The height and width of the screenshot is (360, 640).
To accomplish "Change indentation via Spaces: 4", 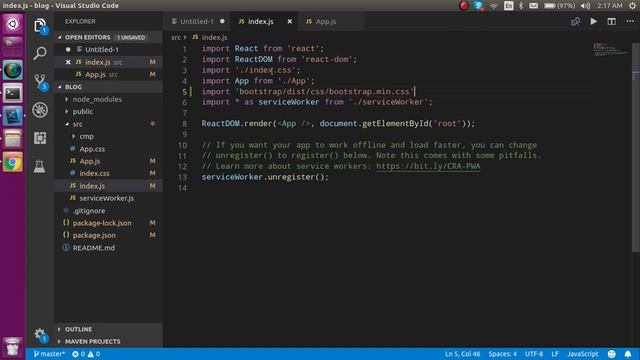I will (x=502, y=354).
